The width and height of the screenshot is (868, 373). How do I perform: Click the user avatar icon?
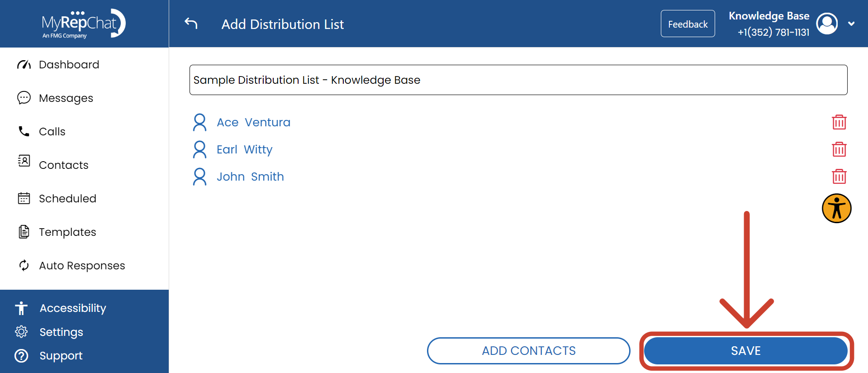click(x=827, y=24)
